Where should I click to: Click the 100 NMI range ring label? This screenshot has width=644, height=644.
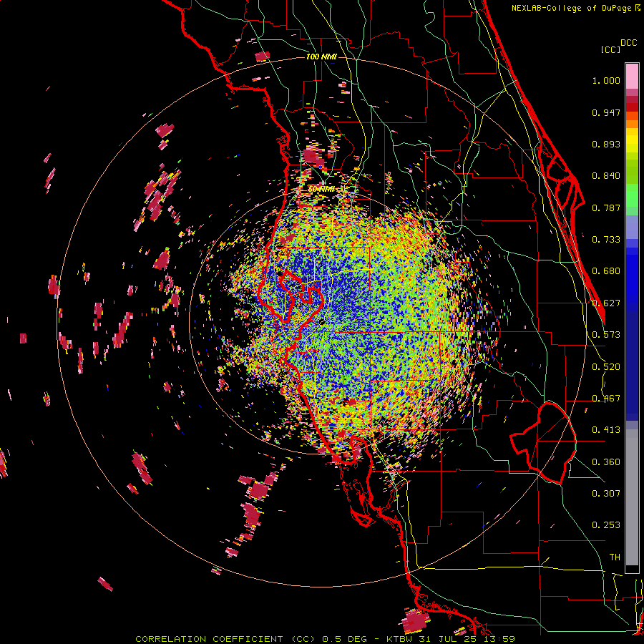point(321,57)
